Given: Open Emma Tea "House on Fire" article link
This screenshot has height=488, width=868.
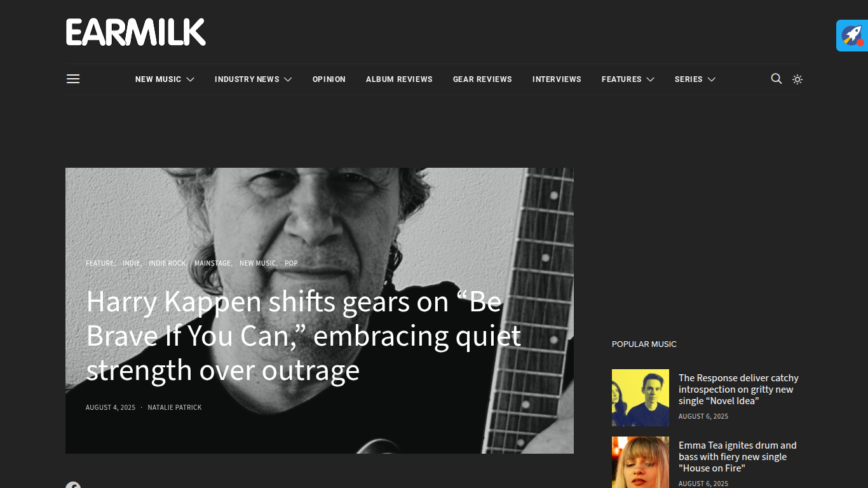Looking at the screenshot, I should point(737,457).
